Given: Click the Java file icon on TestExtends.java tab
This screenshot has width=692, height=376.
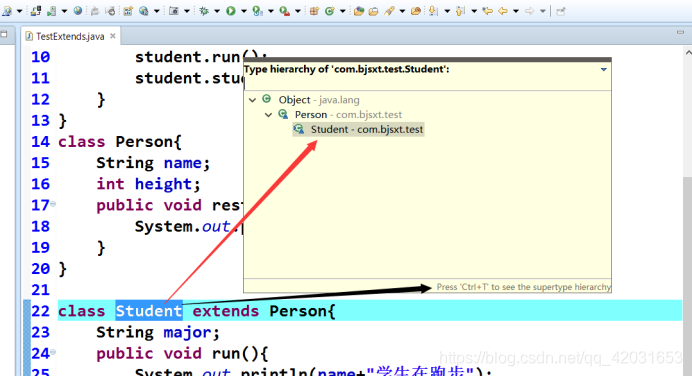Looking at the screenshot, I should [x=29, y=36].
